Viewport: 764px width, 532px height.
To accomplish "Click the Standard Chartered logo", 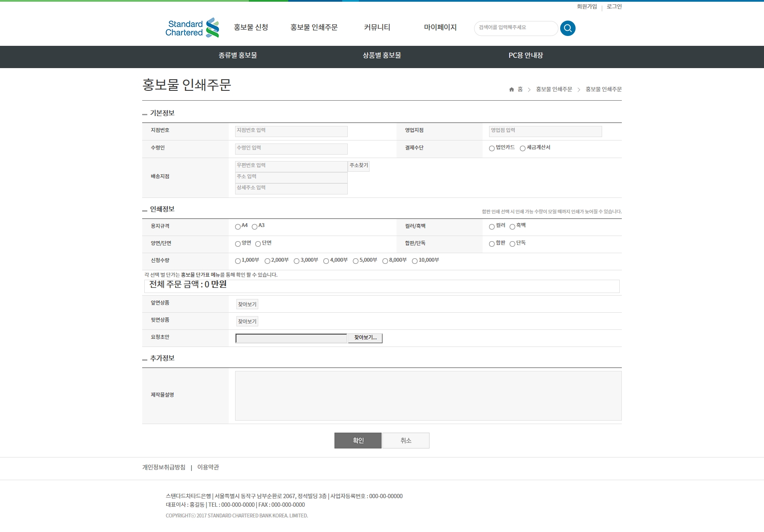I will coord(192,28).
